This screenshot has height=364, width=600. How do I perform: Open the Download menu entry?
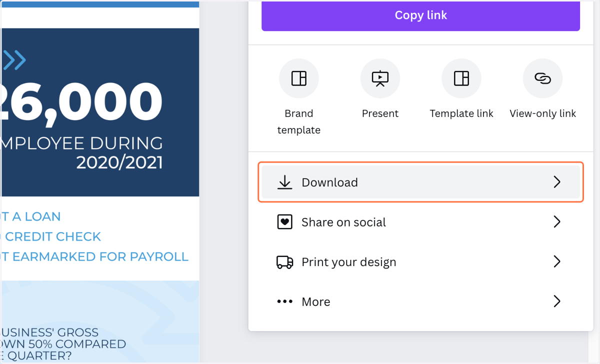[x=420, y=182]
